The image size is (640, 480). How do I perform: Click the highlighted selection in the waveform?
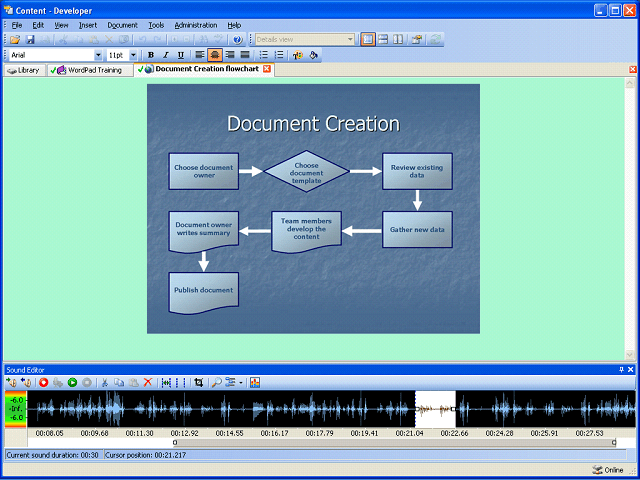coord(434,409)
